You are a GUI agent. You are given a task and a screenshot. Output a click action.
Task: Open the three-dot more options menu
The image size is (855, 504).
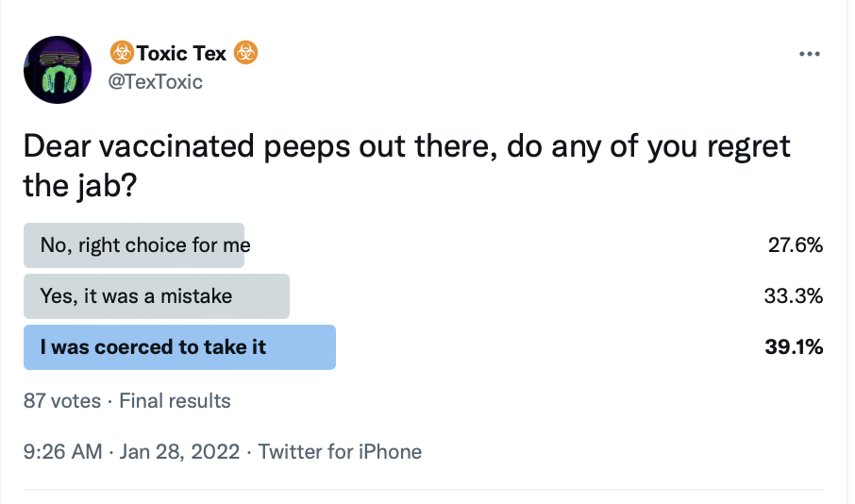coord(809,54)
